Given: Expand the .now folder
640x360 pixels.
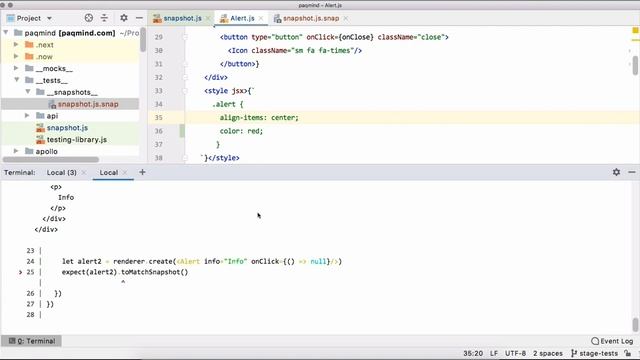Looking at the screenshot, I should point(16,56).
